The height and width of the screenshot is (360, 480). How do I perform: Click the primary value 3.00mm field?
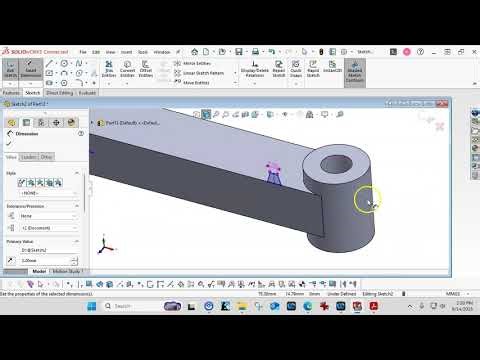pos(46,260)
